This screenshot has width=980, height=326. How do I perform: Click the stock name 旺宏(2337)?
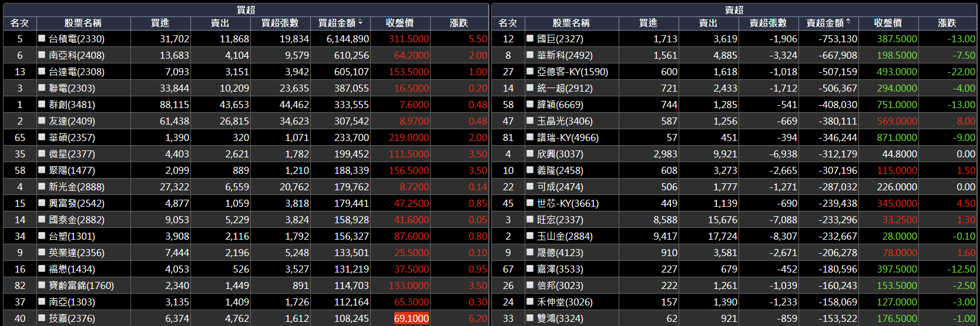(560, 220)
